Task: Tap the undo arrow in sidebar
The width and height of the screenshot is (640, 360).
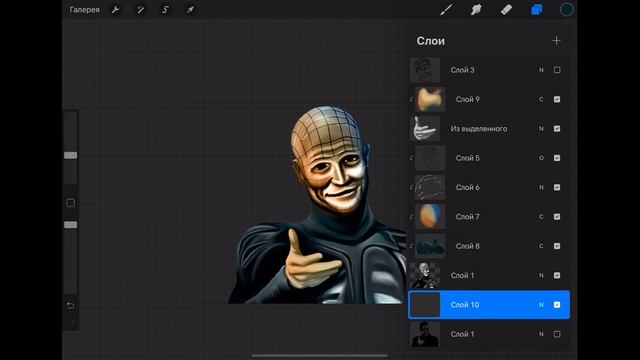Action: (x=70, y=305)
